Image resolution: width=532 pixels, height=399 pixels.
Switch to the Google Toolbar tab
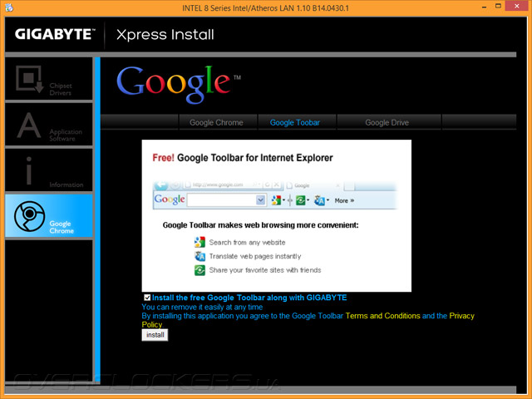coord(295,122)
